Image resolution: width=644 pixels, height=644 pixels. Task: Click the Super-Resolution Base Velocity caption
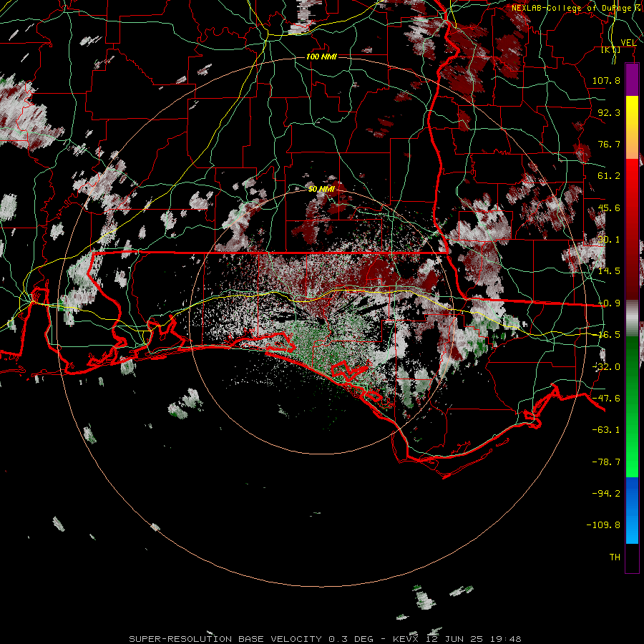coord(325,639)
